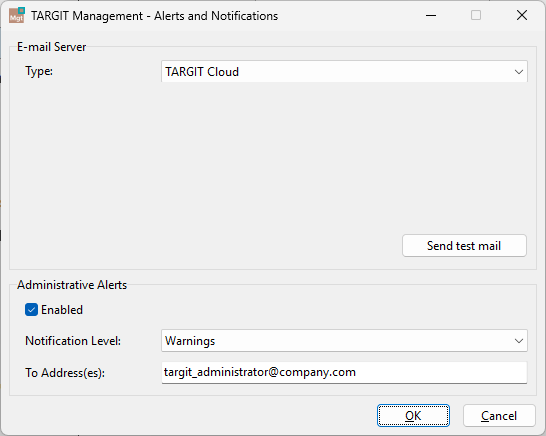Send a test mail
This screenshot has height=436, width=546.
(464, 246)
